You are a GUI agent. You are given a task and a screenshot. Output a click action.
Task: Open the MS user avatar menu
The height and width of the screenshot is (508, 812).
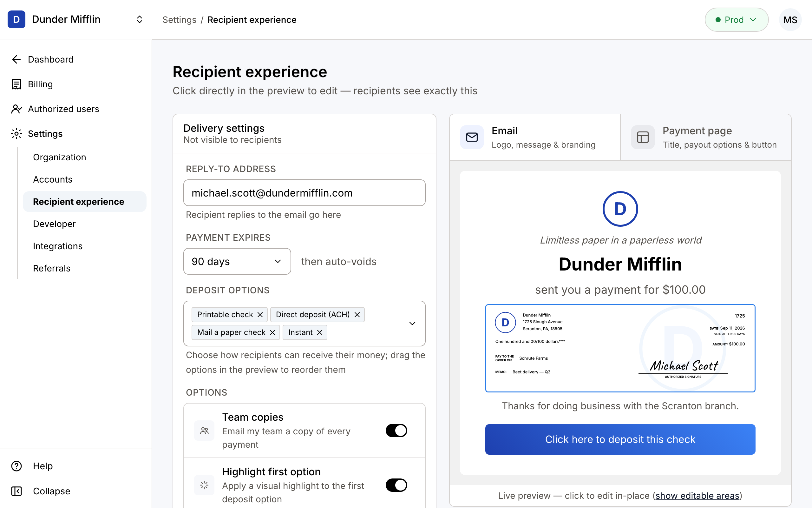coord(790,20)
